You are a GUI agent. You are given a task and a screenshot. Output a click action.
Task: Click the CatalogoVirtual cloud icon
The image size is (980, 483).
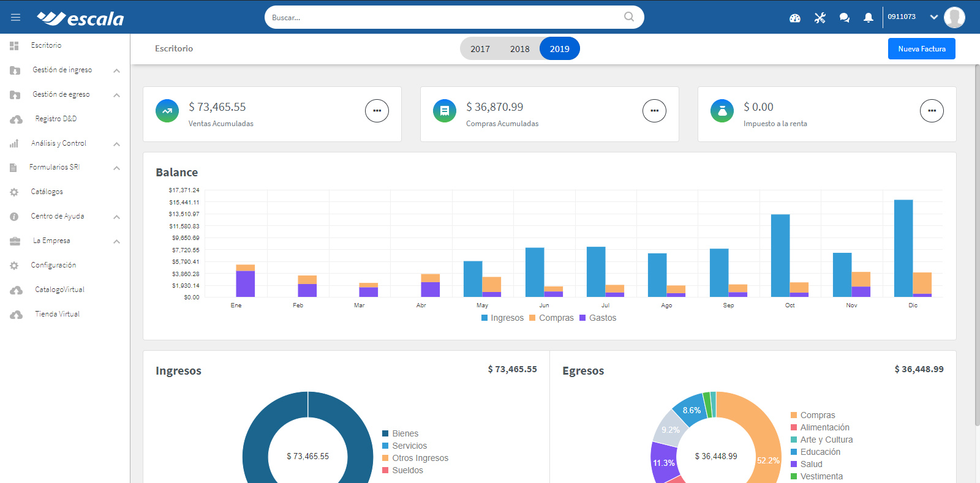[x=17, y=290]
